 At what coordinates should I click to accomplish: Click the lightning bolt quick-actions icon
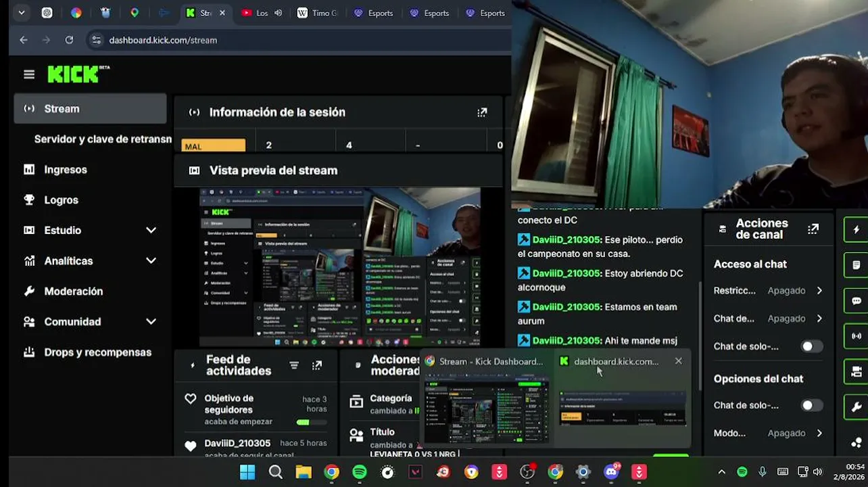point(857,229)
